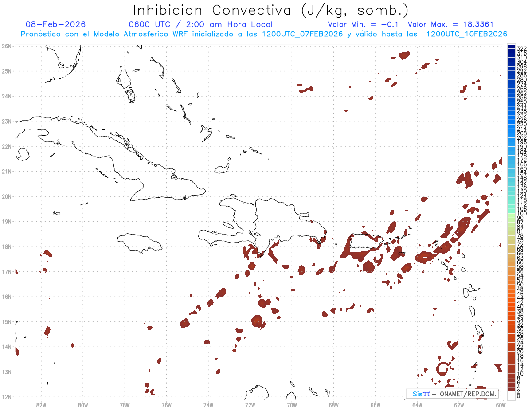Click the "26N" latitude label
This screenshot has height=411, width=532.
pyautogui.click(x=7, y=46)
